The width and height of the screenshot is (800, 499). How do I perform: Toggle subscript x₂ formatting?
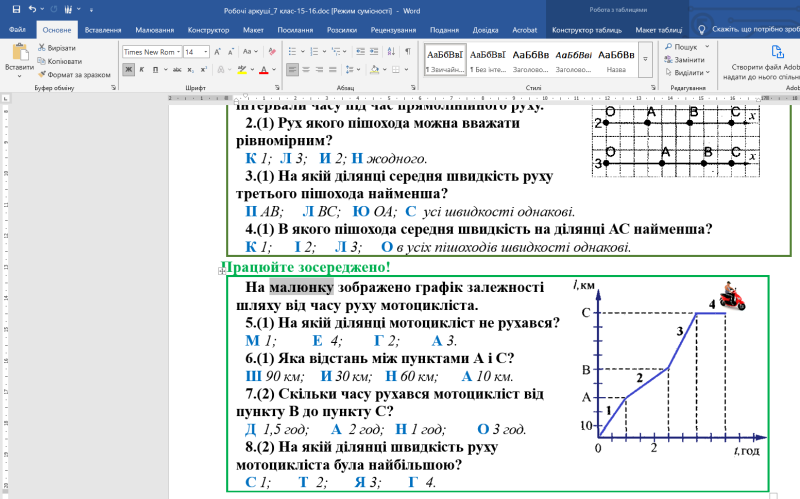click(190, 69)
